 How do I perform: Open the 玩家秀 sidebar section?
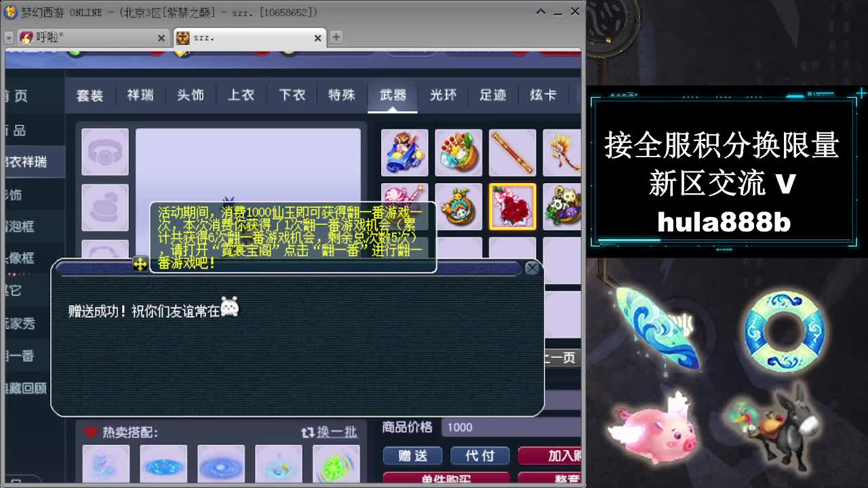[20, 323]
